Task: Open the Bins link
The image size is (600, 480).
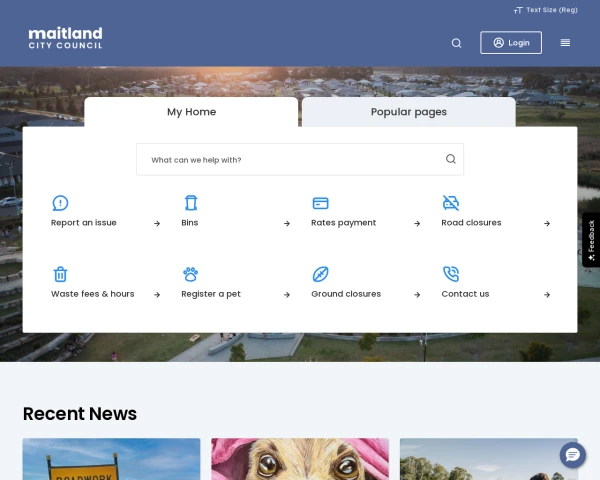Action: [190, 223]
